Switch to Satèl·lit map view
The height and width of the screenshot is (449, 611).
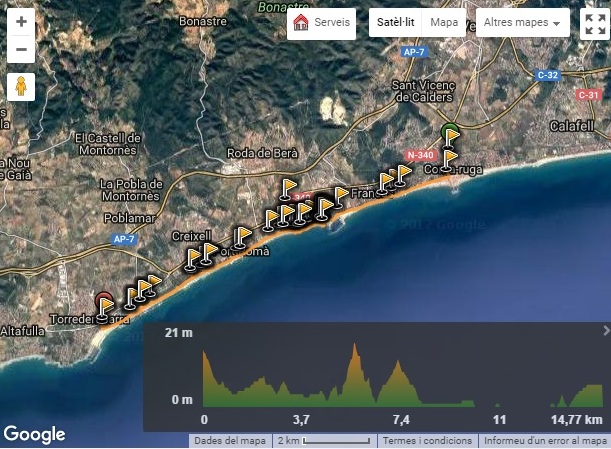coord(395,22)
